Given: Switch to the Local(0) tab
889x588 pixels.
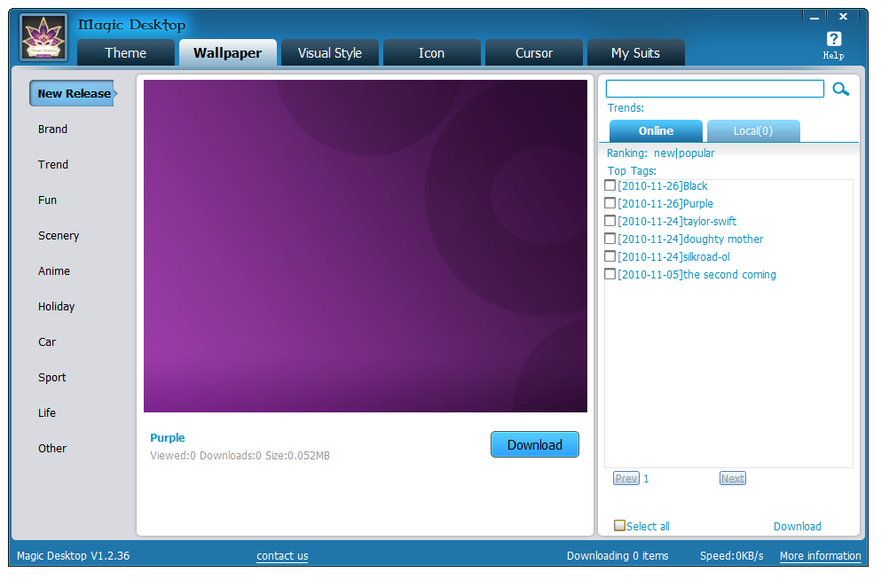Looking at the screenshot, I should click(753, 130).
